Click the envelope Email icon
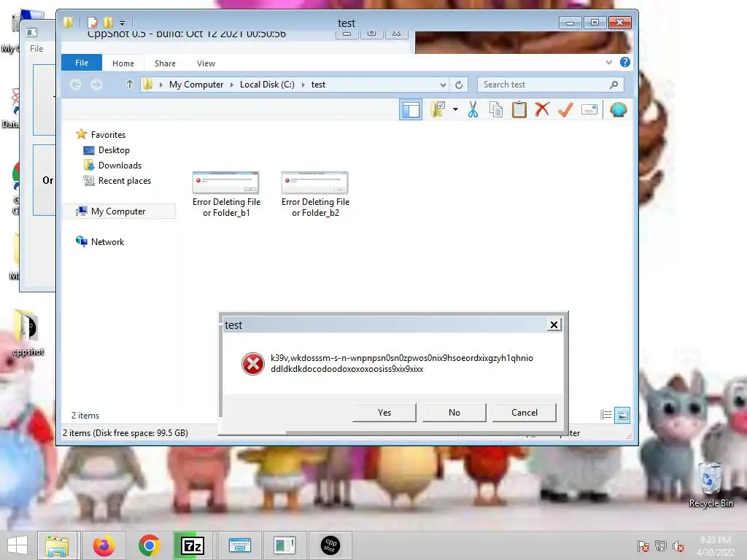The width and height of the screenshot is (747, 560). tap(589, 110)
